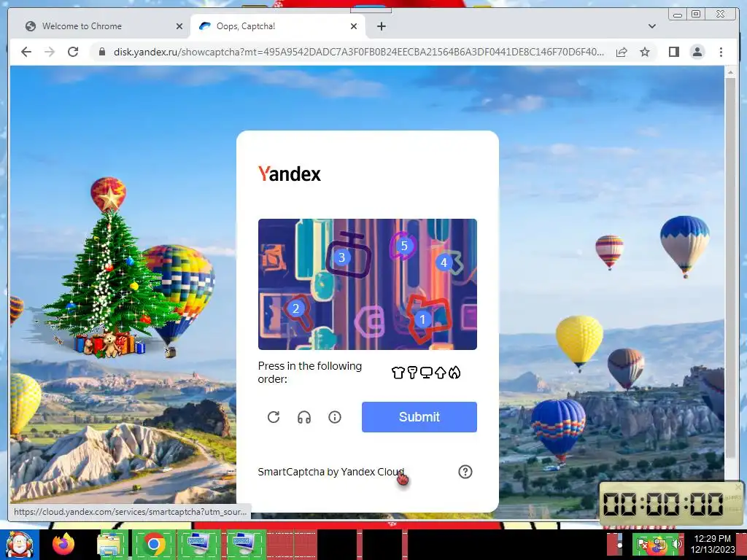Select the Oops, Captcha! tab

(x=277, y=26)
